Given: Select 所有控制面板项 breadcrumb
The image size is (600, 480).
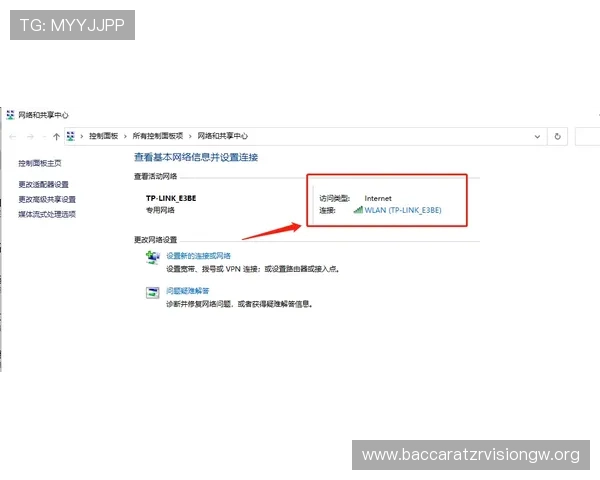Looking at the screenshot, I should 158,136.
